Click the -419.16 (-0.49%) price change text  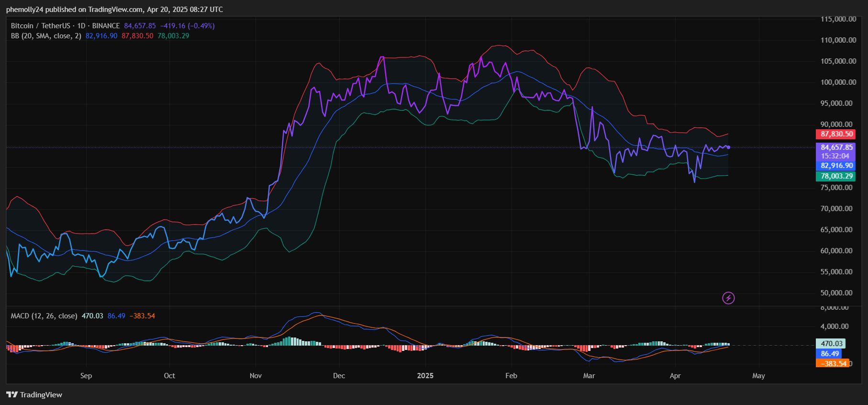(x=187, y=26)
